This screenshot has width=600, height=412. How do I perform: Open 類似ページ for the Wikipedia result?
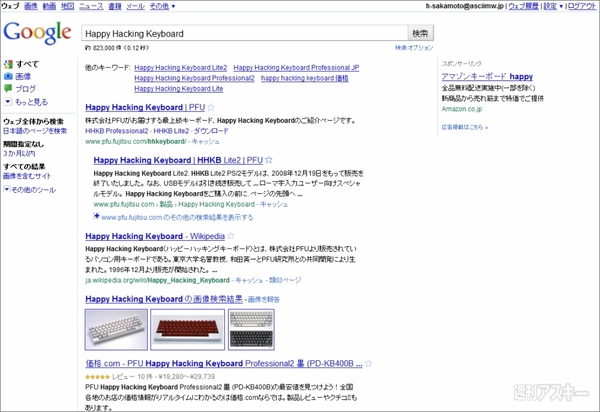[285, 280]
